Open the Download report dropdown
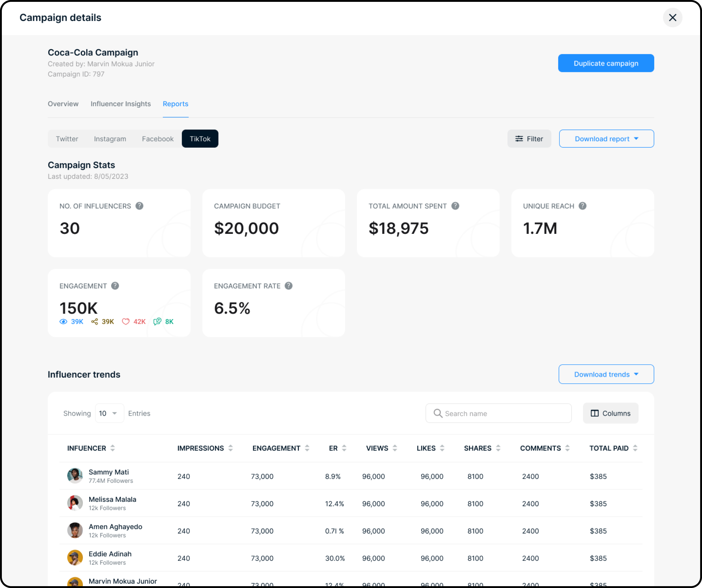The image size is (702, 588). (x=606, y=139)
